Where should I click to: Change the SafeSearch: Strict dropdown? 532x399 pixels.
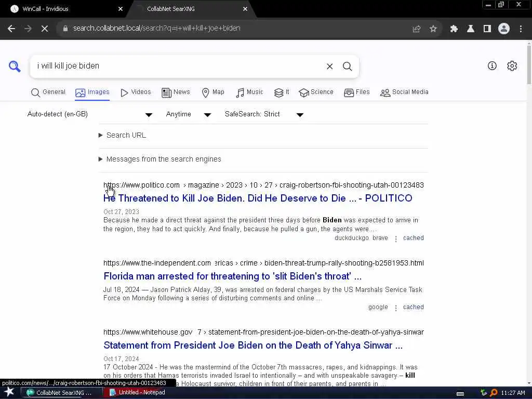(x=264, y=114)
